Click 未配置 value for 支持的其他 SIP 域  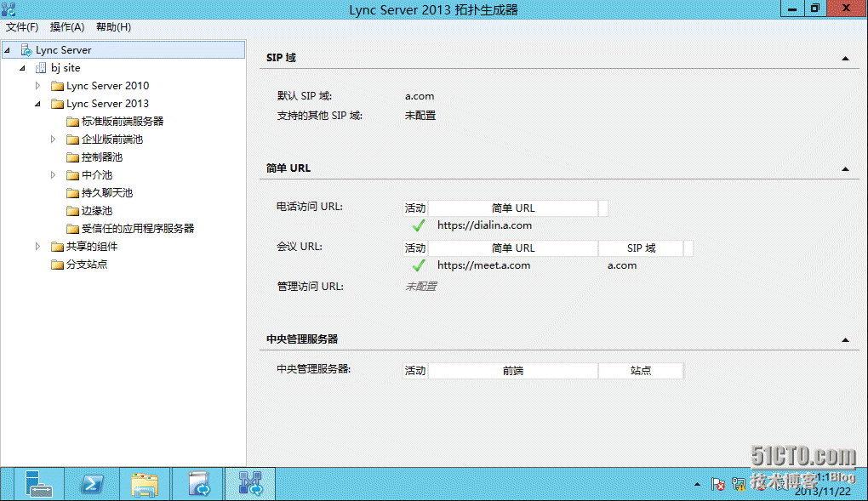click(420, 116)
